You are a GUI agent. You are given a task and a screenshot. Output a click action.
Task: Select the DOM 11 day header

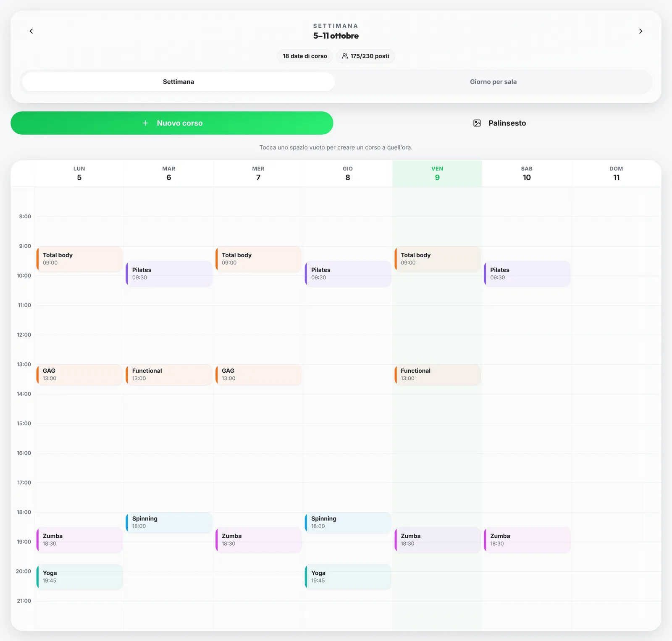coord(616,173)
